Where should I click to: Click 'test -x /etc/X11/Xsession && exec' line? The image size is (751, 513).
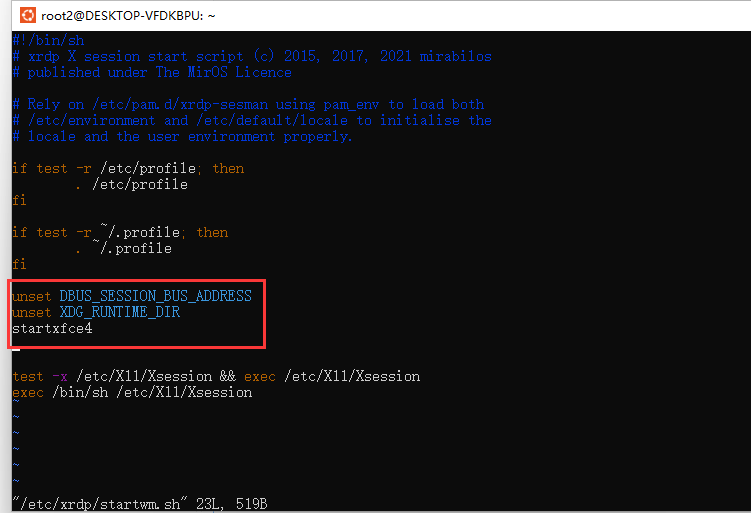(x=216, y=376)
